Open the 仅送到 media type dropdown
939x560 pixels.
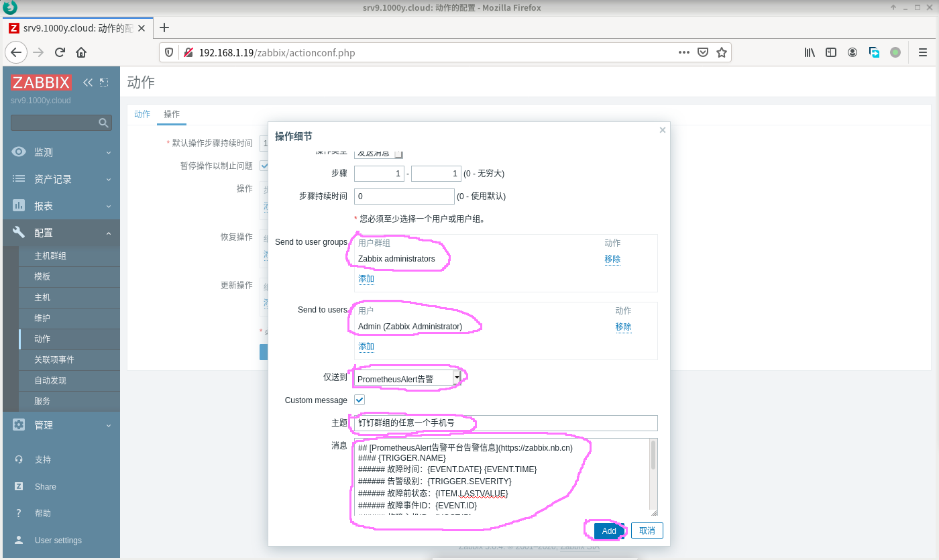point(407,378)
